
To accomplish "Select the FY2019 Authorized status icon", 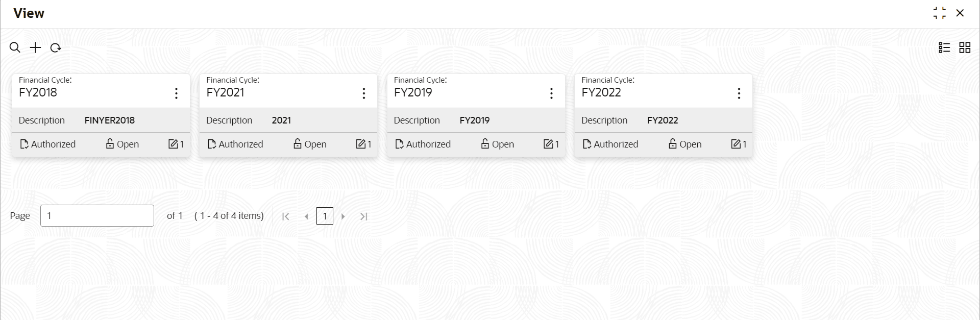I will coord(400,144).
